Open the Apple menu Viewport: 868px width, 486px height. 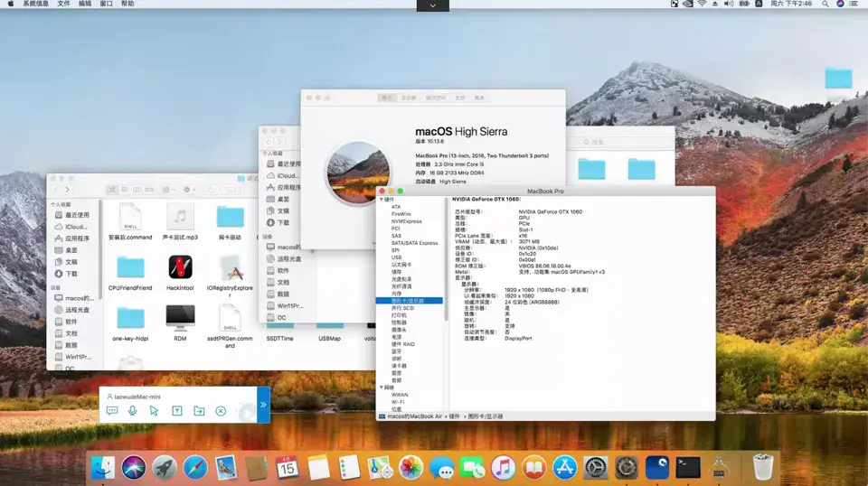pos(10,4)
